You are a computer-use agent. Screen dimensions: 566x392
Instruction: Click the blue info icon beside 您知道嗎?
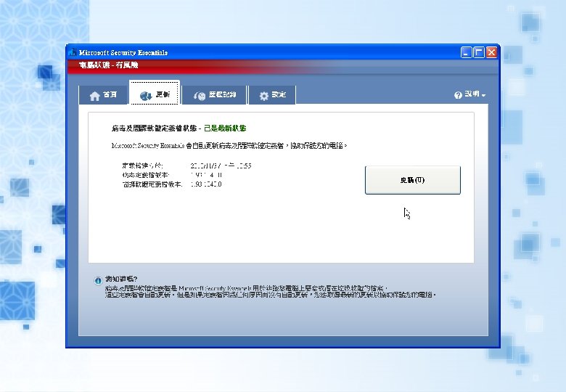click(98, 280)
